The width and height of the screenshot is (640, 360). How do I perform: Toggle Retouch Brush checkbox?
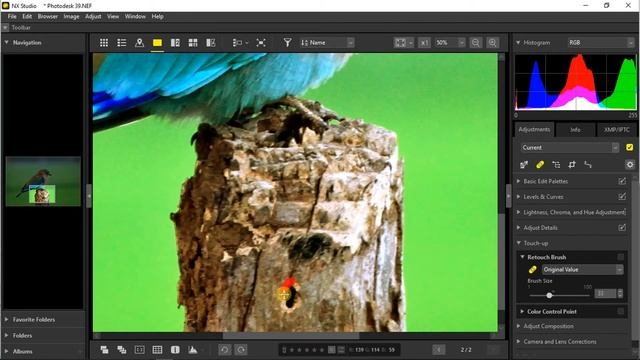621,257
